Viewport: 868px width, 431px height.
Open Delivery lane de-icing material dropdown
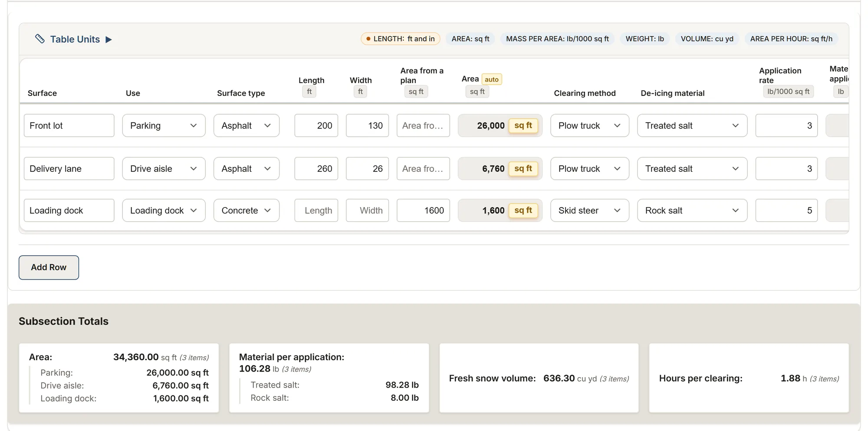692,168
